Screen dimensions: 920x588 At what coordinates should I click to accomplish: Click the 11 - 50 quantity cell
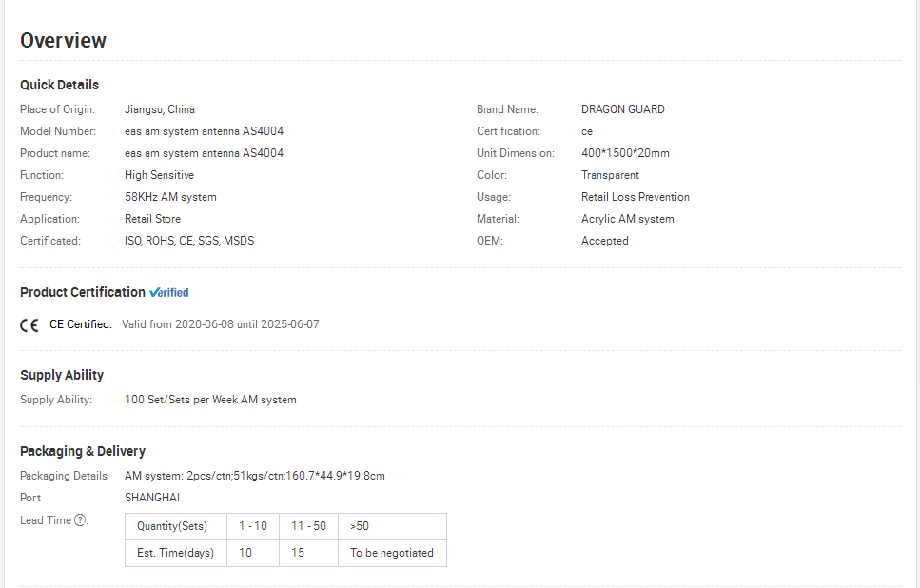(308, 526)
